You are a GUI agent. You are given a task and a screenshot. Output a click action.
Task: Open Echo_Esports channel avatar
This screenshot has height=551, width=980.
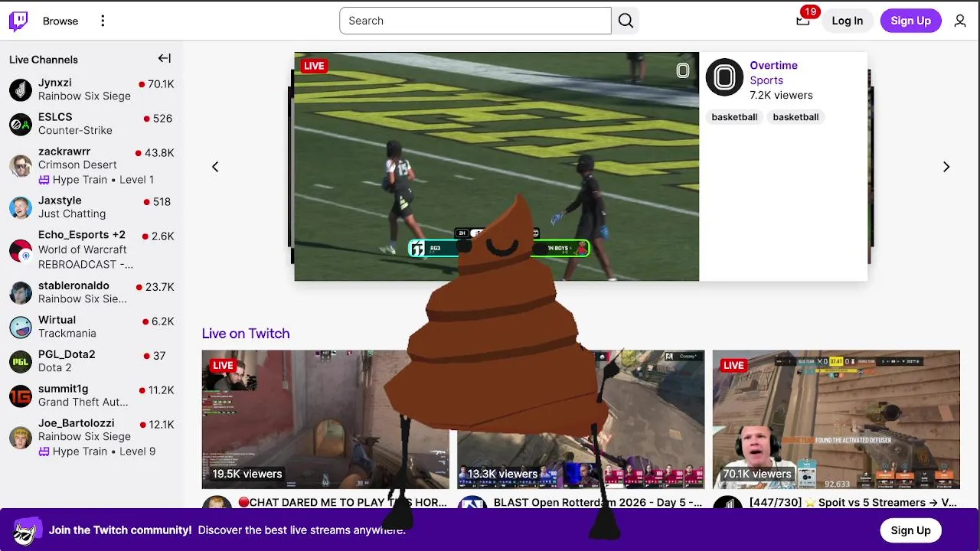21,249
